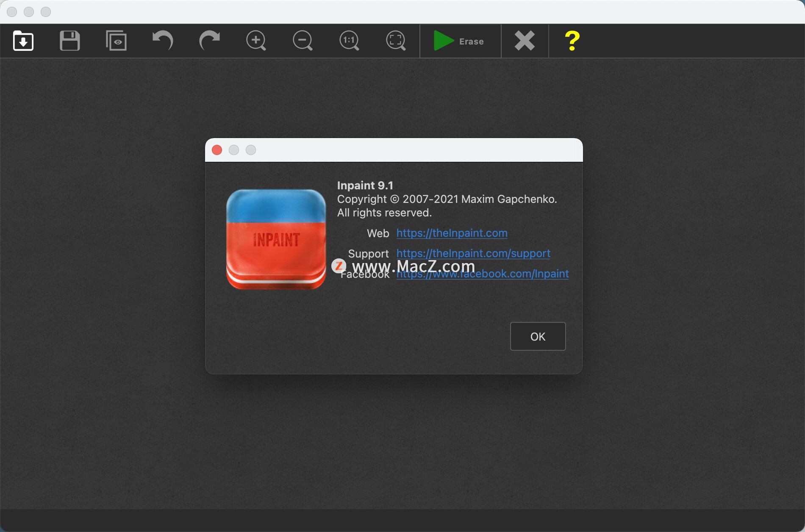Start erasing with the green Erase button
Screen dimensions: 805x532
pyautogui.click(x=460, y=41)
